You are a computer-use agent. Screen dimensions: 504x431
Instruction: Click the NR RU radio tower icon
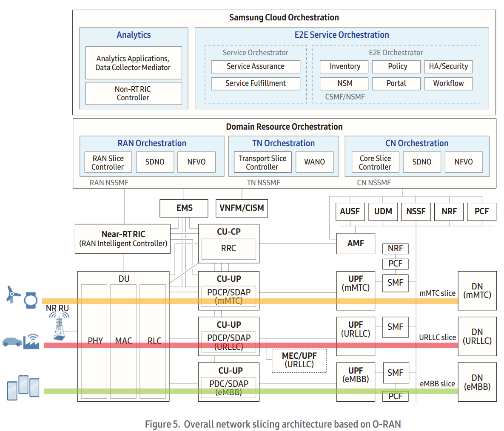(x=59, y=326)
